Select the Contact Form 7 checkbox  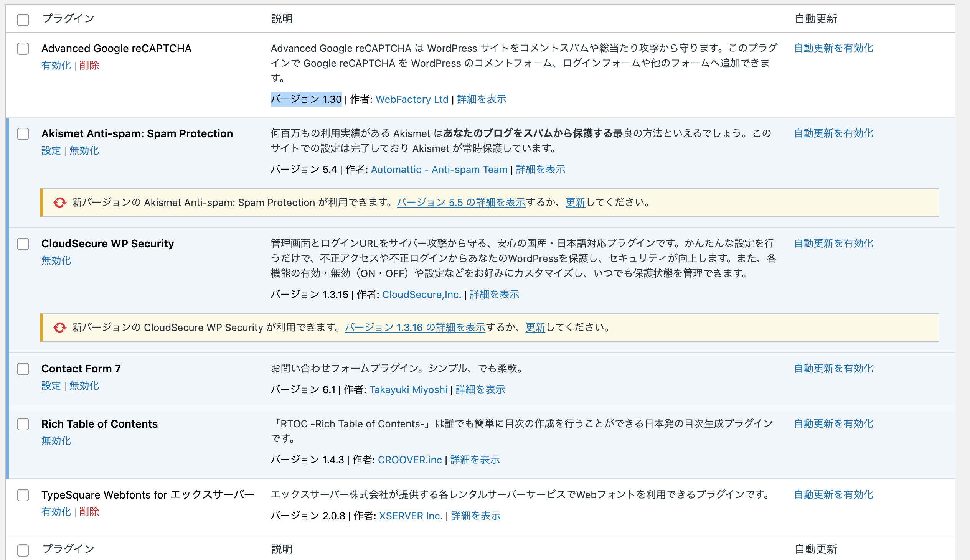coord(23,369)
